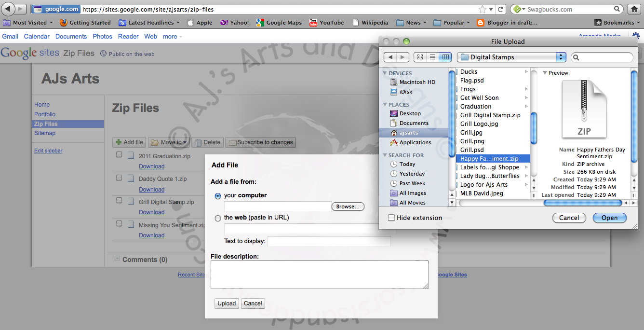
Task: Click the browser reload icon
Action: click(501, 9)
